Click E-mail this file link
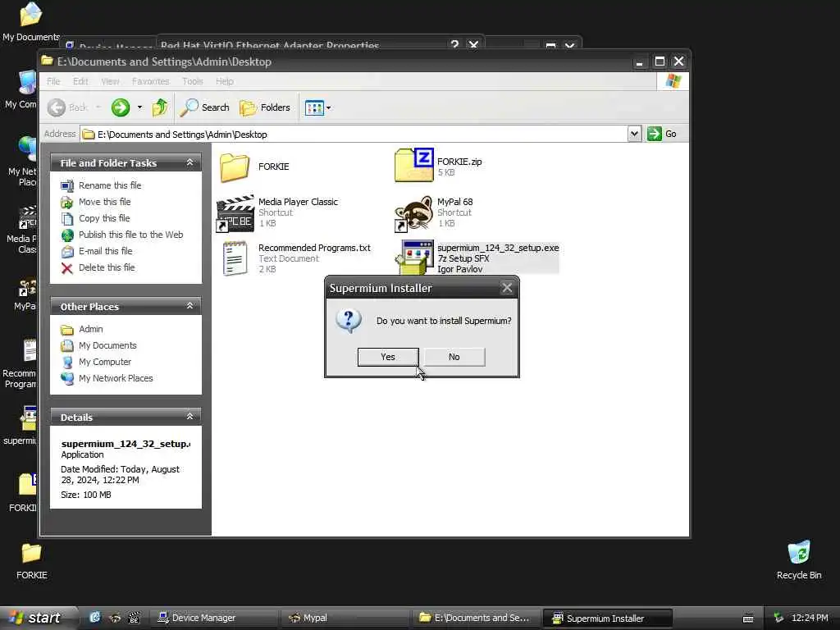Viewport: 840px width, 630px height. 106,251
